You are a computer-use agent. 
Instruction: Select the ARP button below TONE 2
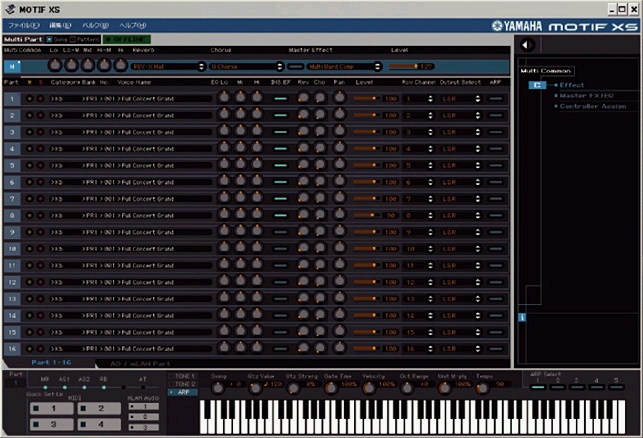tap(183, 392)
